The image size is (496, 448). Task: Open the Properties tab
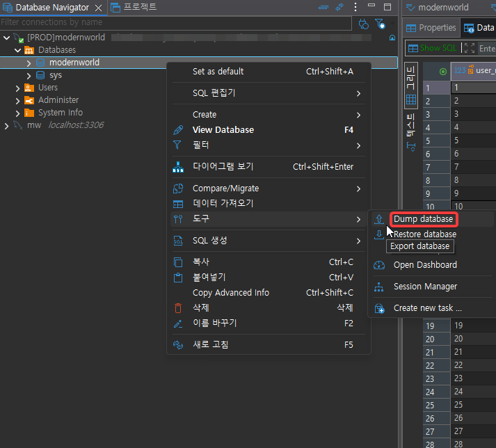pyautogui.click(x=431, y=28)
